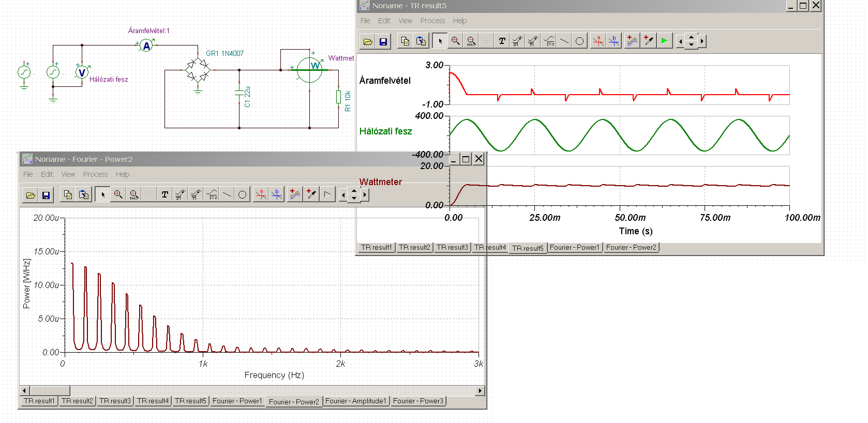Open Process menu in TR result5 window
The width and height of the screenshot is (868, 423).
(x=433, y=21)
